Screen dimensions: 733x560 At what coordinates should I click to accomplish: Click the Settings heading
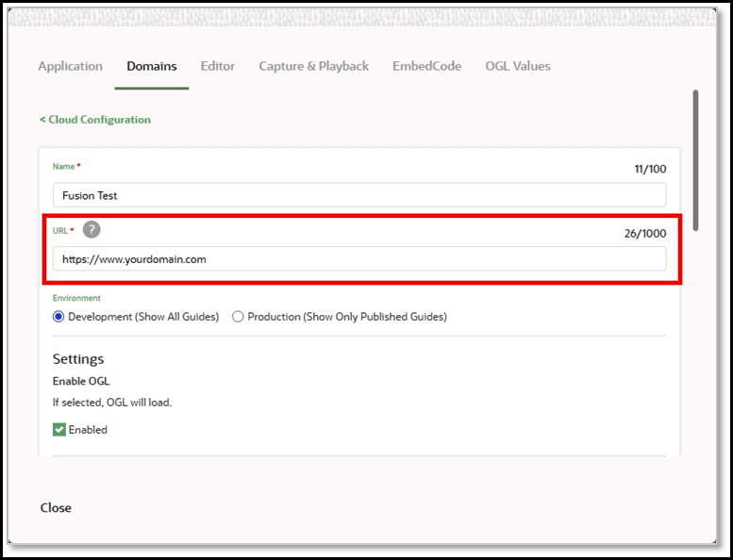point(78,358)
